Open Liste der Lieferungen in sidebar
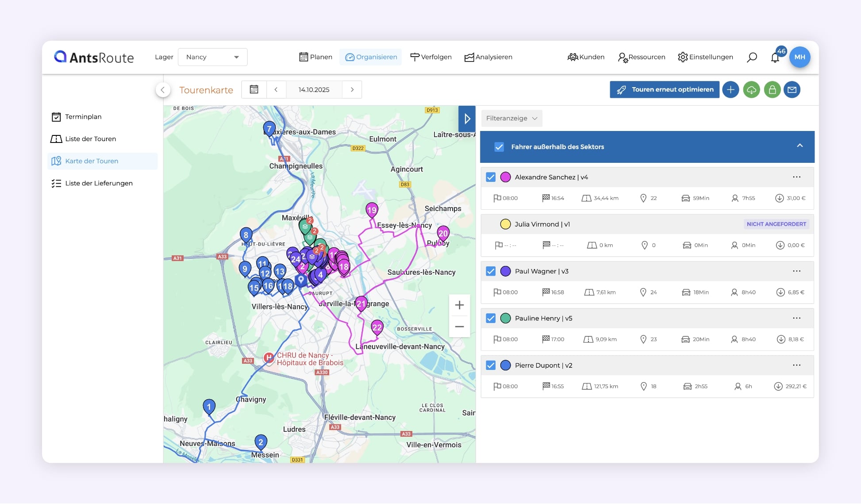Image resolution: width=861 pixels, height=504 pixels. [x=99, y=183]
